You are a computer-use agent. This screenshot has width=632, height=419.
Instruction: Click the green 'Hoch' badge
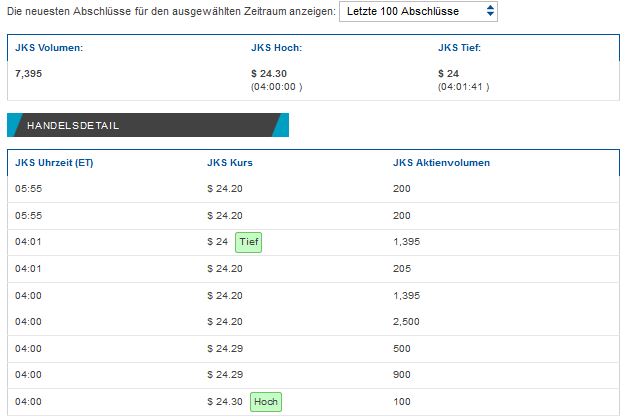pyautogui.click(x=265, y=402)
